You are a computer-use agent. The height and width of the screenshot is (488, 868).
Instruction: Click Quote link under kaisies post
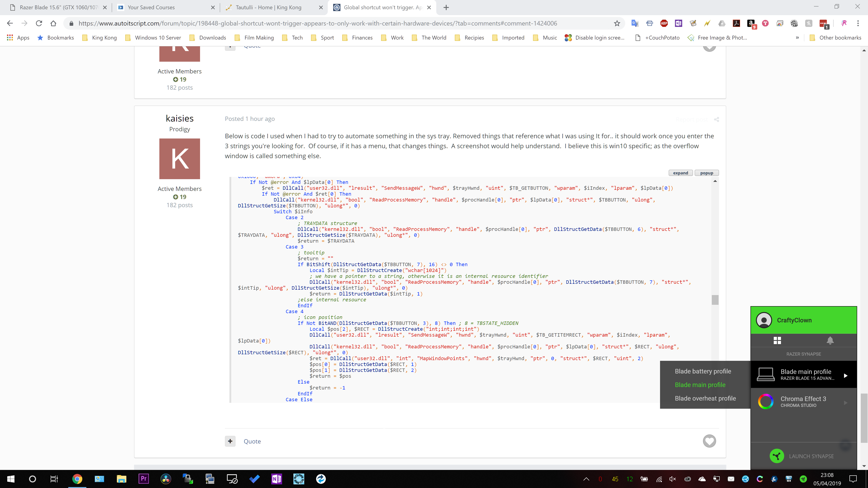point(252,441)
